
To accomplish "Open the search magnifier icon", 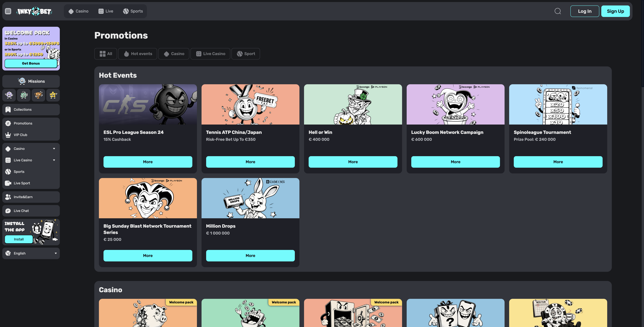I will (557, 11).
